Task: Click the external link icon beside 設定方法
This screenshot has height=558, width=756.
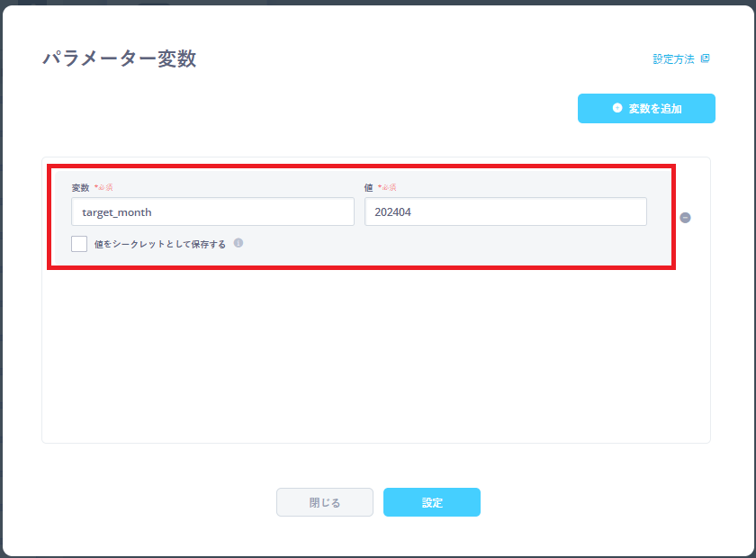Action: tap(705, 58)
